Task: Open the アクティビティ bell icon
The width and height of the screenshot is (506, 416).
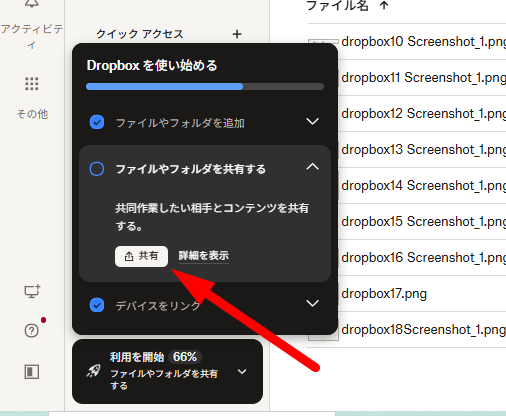Action: click(32, 3)
